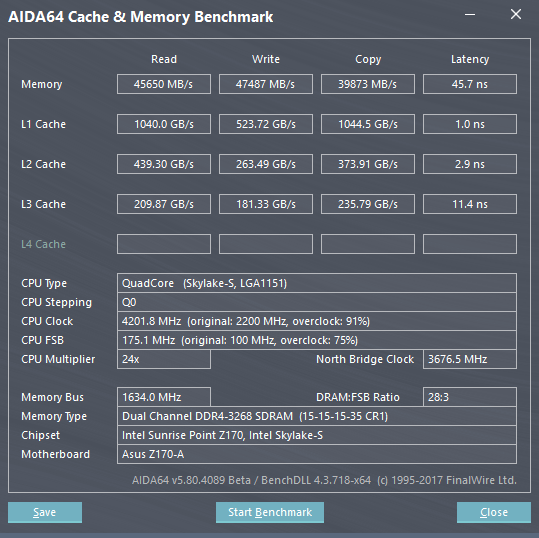Close the benchmark dialog via Close button
The height and width of the screenshot is (538, 539).
494,512
